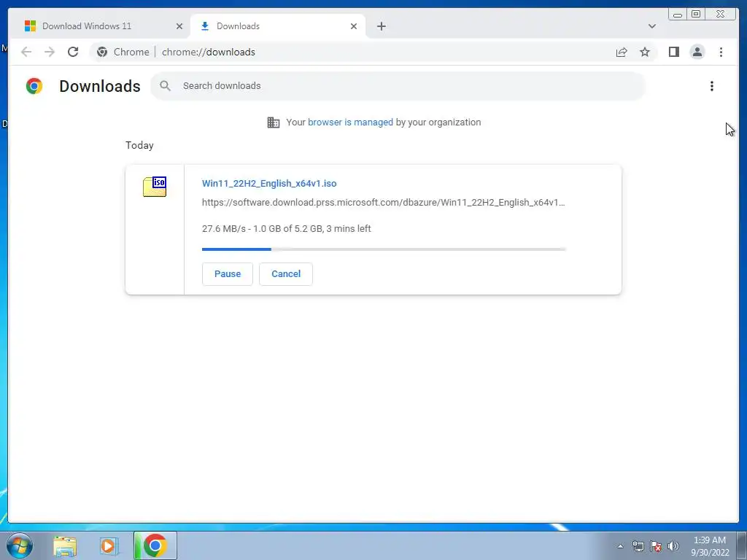
Task: Bookmark this tab with the star
Action: tap(645, 52)
